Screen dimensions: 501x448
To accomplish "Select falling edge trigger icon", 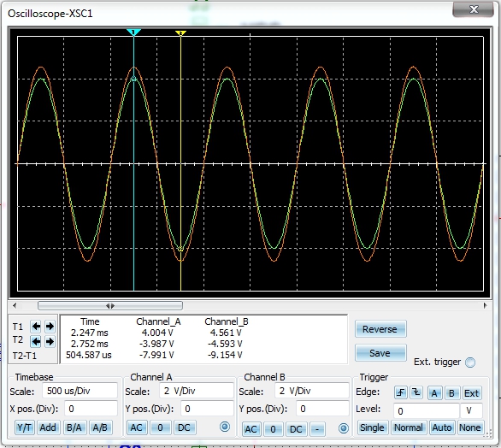I will tap(416, 392).
